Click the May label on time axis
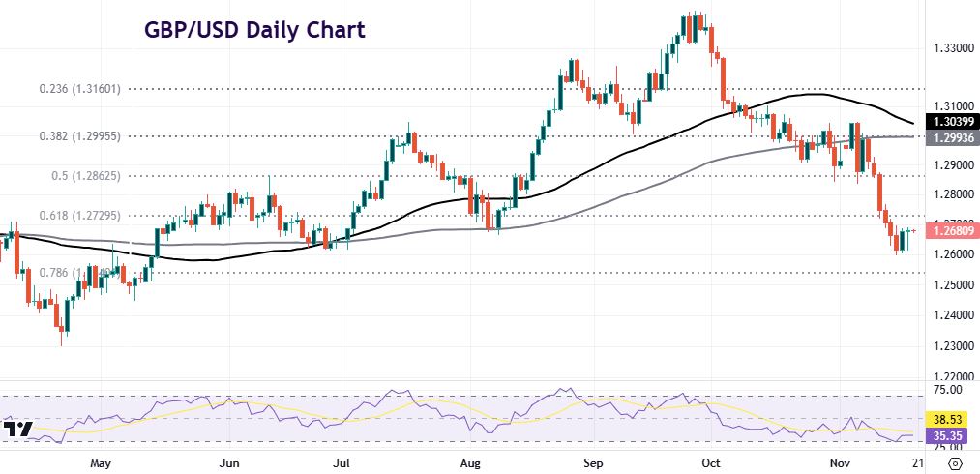 point(101,463)
